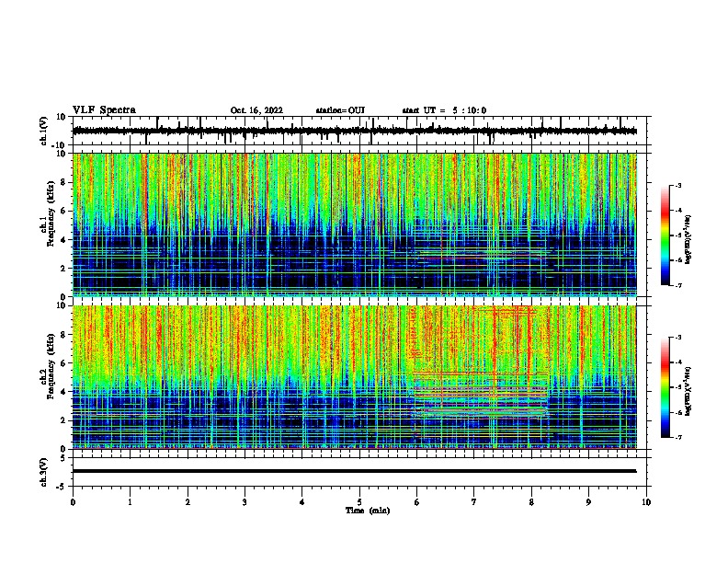This screenshot has width=728, height=563.
Task: Click the "Time (min)" axis label
Action: pos(368,511)
